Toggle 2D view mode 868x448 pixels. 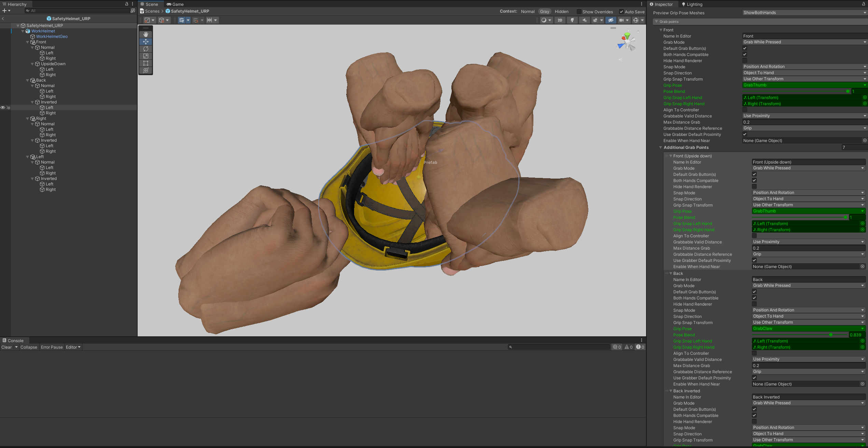point(560,20)
